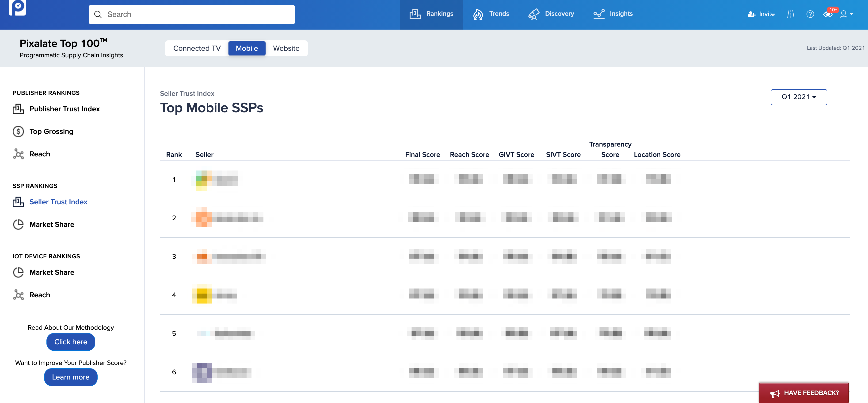Open Reach under Publisher Rankings
The image size is (868, 403).
click(x=40, y=154)
